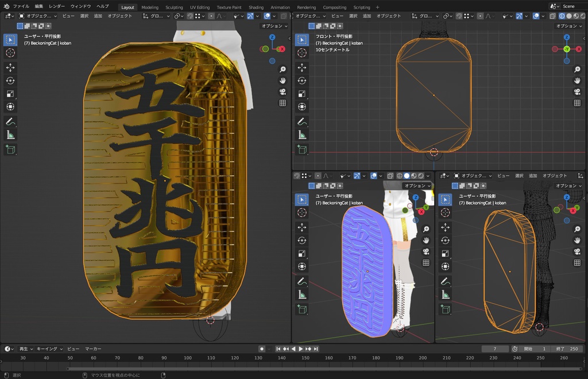Select the Scale tool in the left viewport
588x379 pixels.
[10, 94]
